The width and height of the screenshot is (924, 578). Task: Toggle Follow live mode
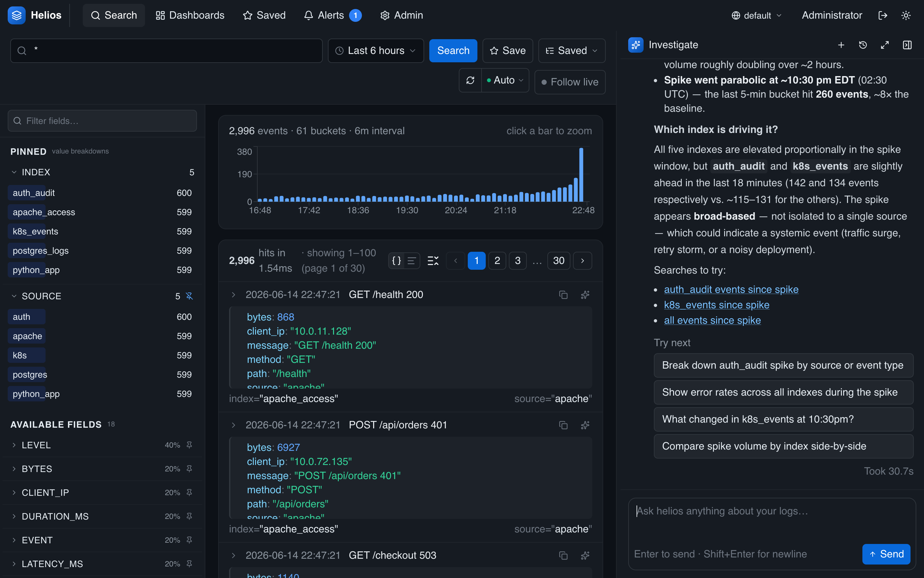pyautogui.click(x=570, y=82)
